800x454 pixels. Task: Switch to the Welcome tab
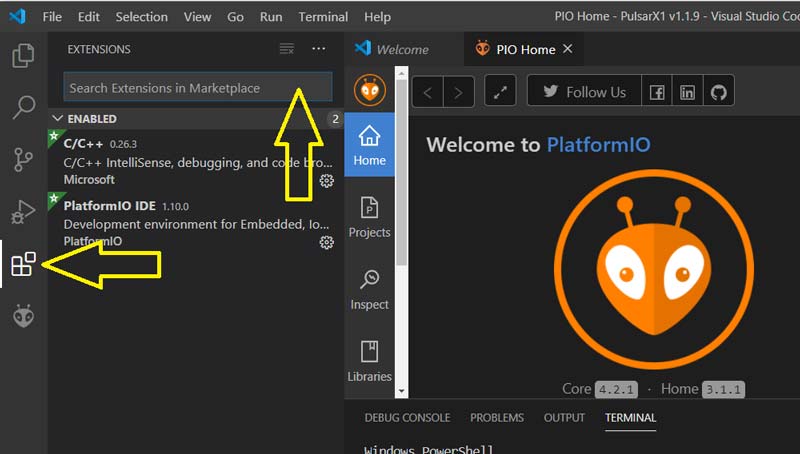pos(404,49)
